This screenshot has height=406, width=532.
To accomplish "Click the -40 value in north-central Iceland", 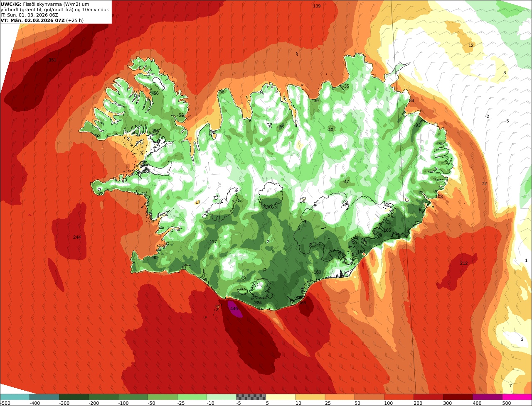I will pos(330,130).
